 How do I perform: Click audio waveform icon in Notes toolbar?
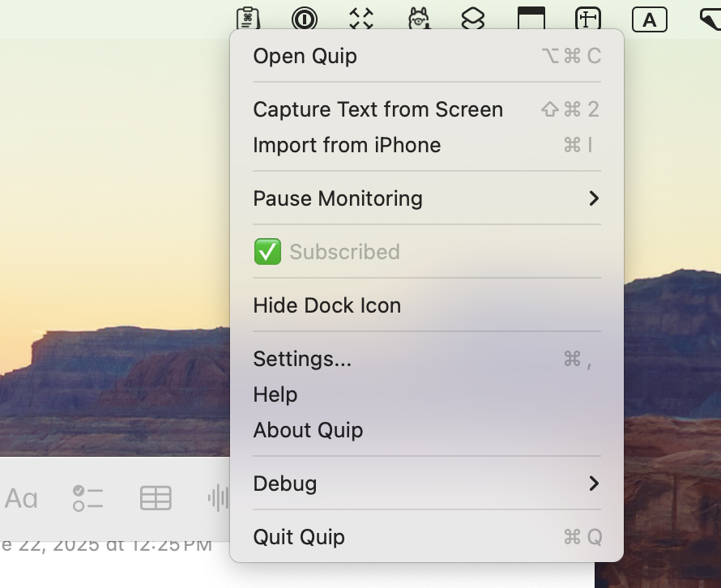click(x=219, y=498)
